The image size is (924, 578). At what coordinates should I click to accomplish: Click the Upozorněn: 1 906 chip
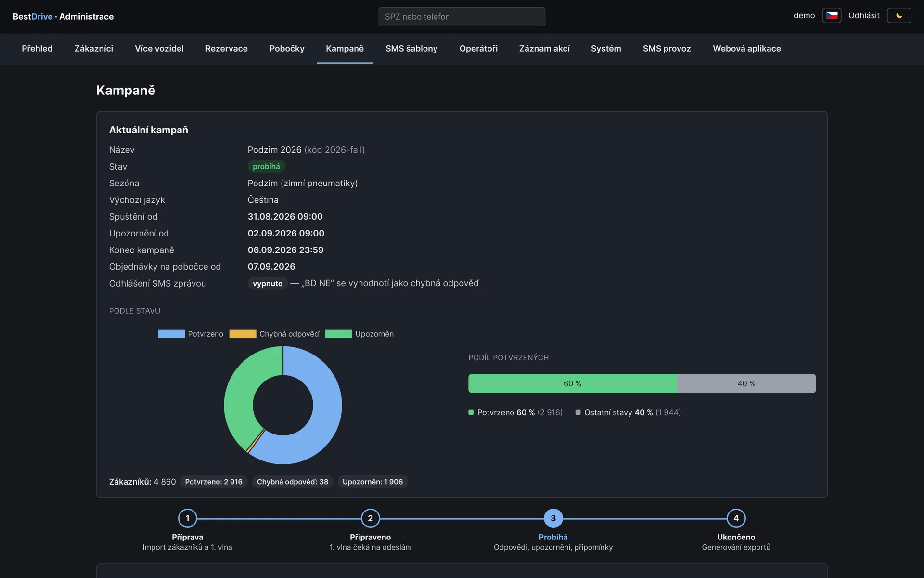372,482
